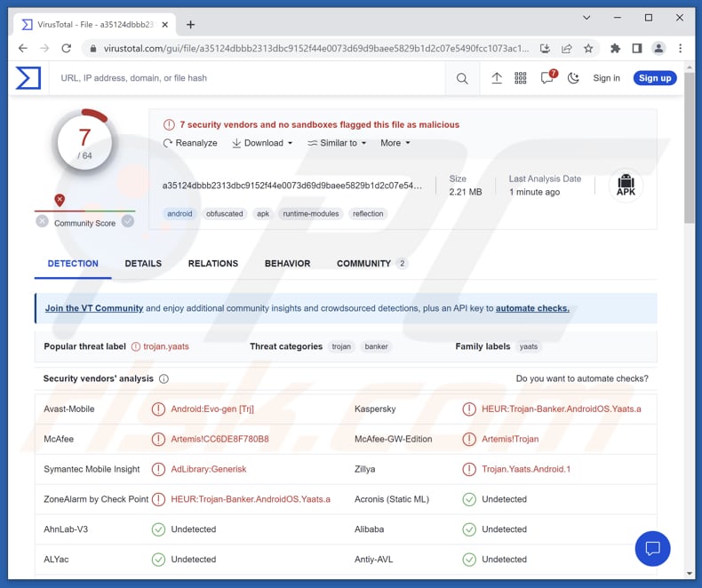Click the trojan.yaats popular threat label
702x588 pixels.
tap(165, 346)
